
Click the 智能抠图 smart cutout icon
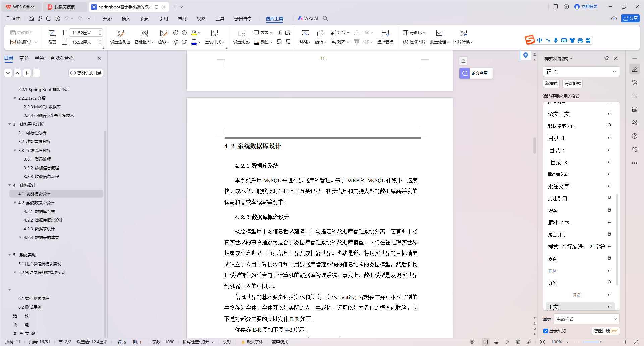pos(144,33)
